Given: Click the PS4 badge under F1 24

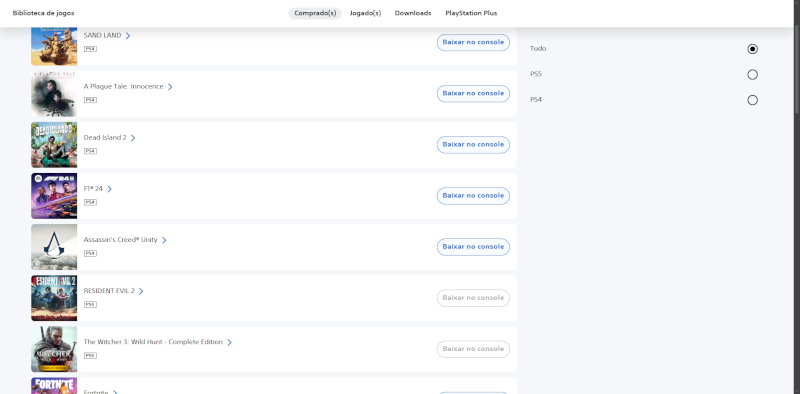Looking at the screenshot, I should pos(90,202).
